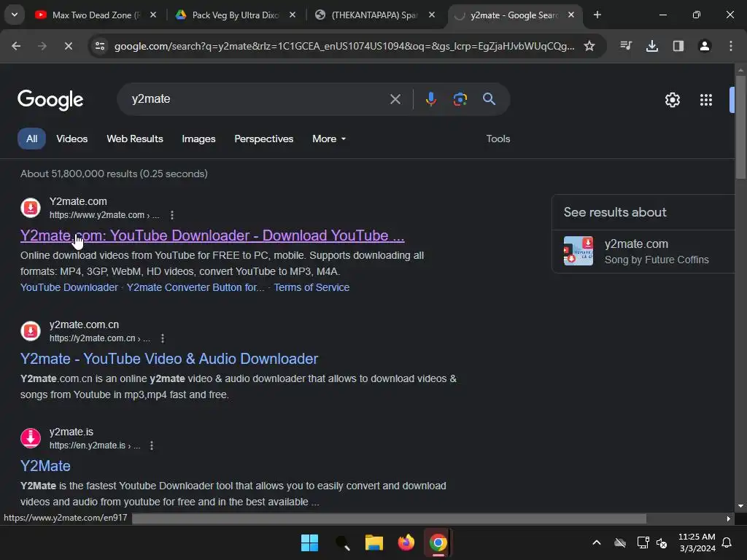This screenshot has width=747, height=560.
Task: Open more options for y2mate.com.cn result
Action: click(163, 338)
